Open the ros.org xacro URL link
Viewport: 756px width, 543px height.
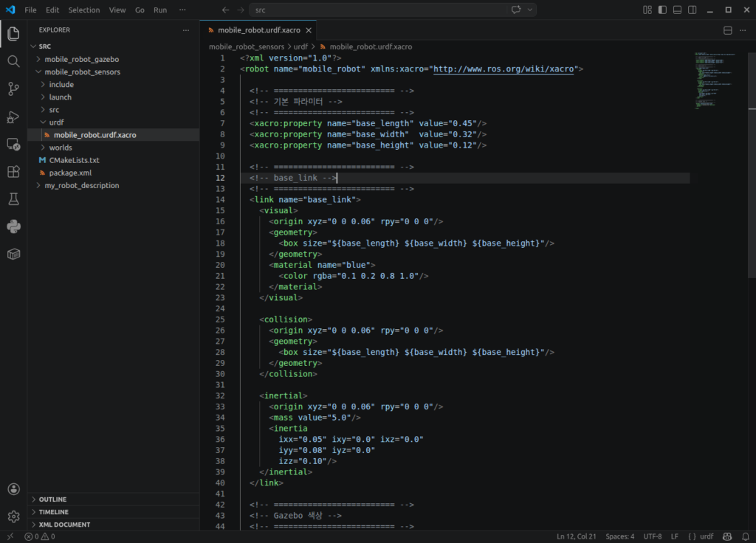pyautogui.click(x=504, y=69)
